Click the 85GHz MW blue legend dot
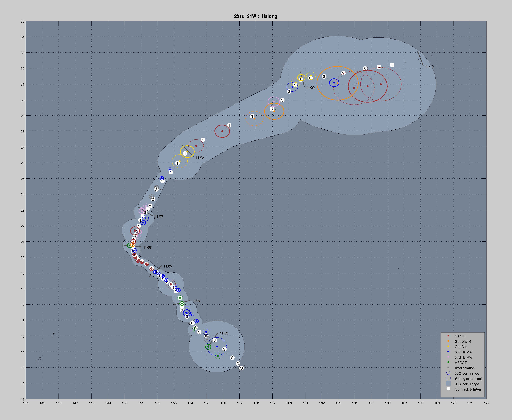The width and height of the screenshot is (512, 420). pos(448,352)
